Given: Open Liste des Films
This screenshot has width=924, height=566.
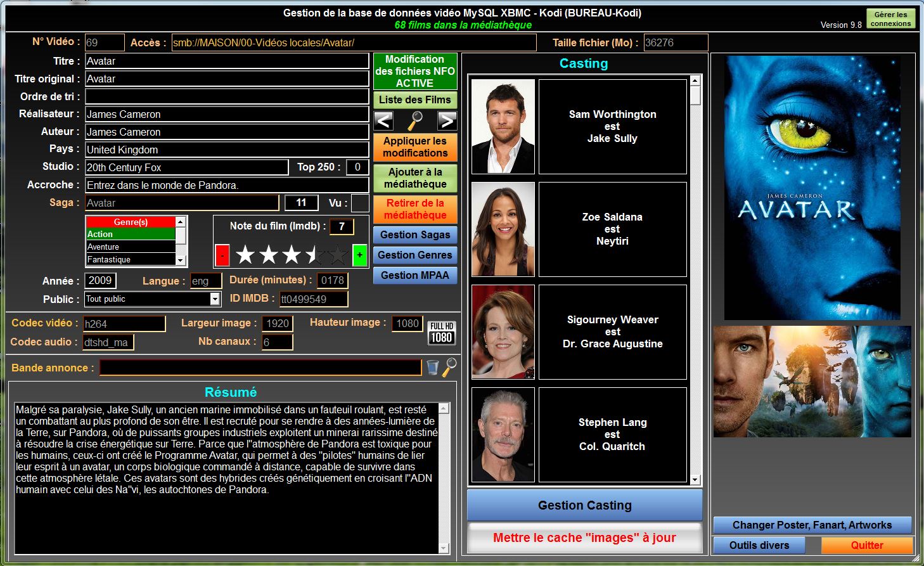Looking at the screenshot, I should pyautogui.click(x=415, y=100).
